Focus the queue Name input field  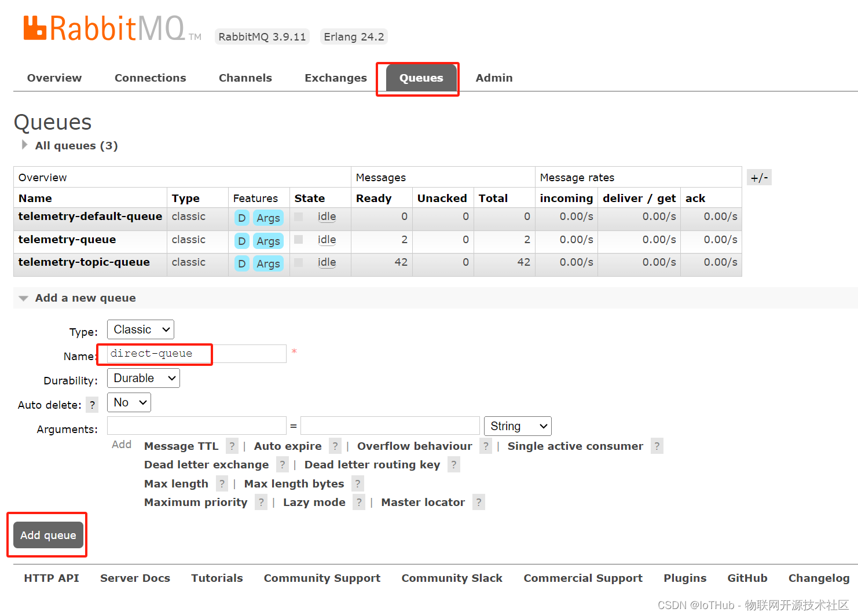[x=197, y=354]
